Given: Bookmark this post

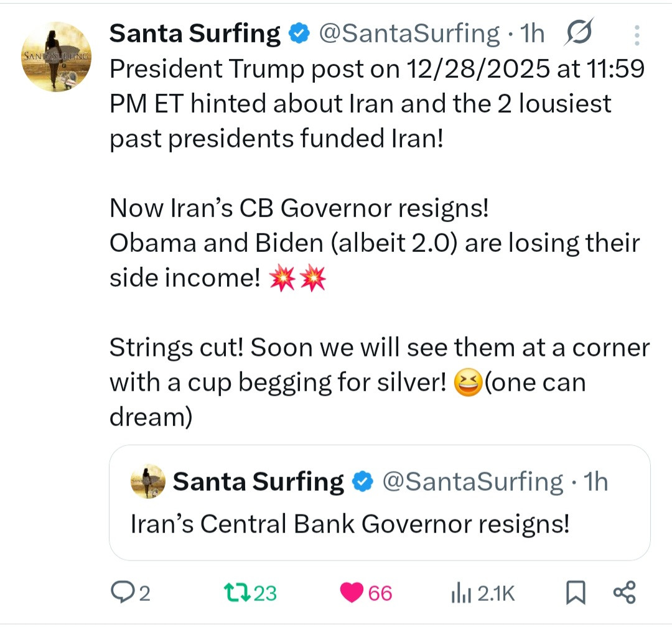Looking at the screenshot, I should [576, 593].
